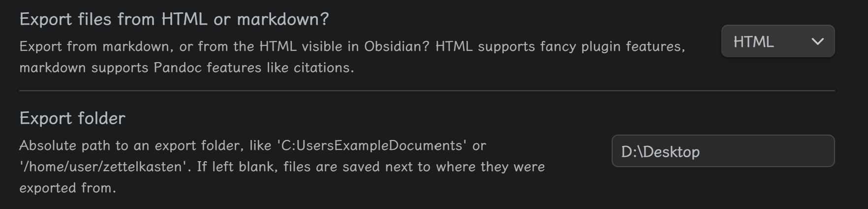Image resolution: width=868 pixels, height=209 pixels.
Task: Click the empty right end of the folder field
Action: [797, 151]
